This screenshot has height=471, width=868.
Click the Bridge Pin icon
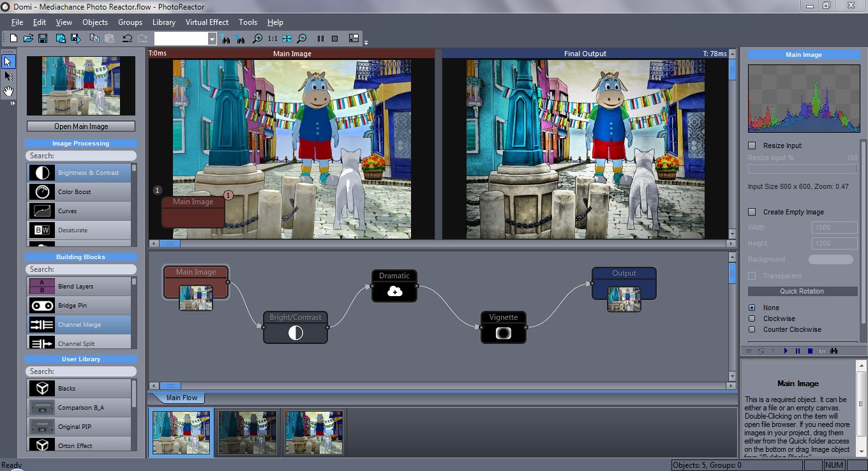[41, 306]
